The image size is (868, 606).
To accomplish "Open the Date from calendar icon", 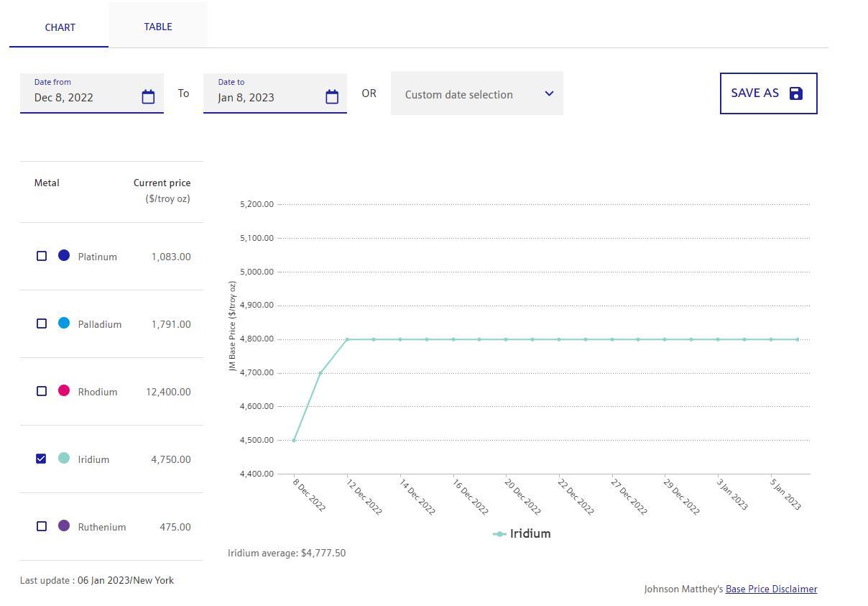I will coord(148,97).
